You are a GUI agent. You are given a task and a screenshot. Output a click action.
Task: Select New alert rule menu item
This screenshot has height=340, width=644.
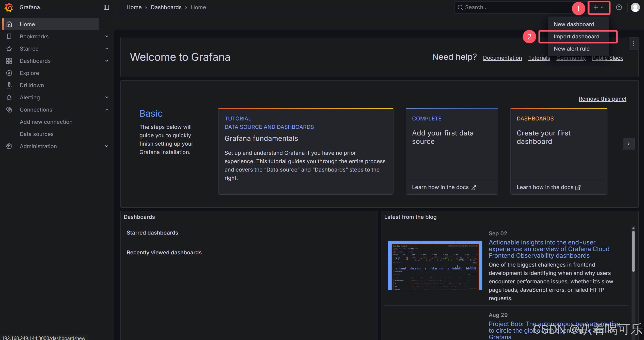578,49
